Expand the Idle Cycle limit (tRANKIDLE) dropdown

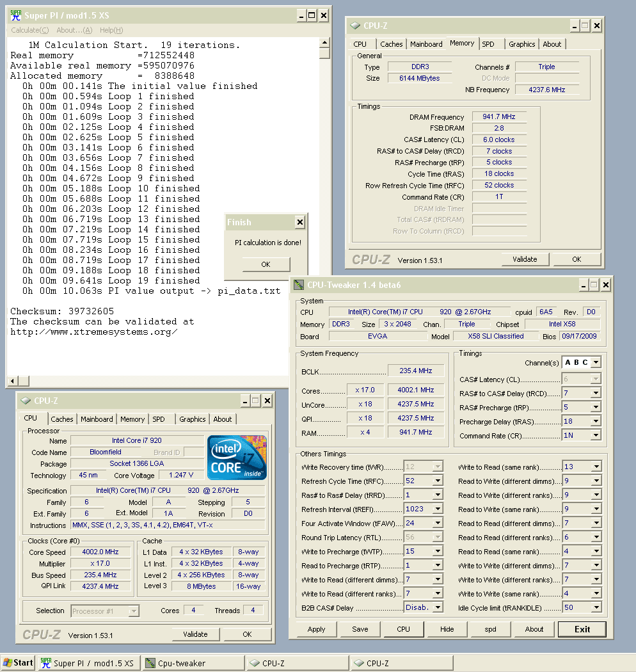(596, 608)
